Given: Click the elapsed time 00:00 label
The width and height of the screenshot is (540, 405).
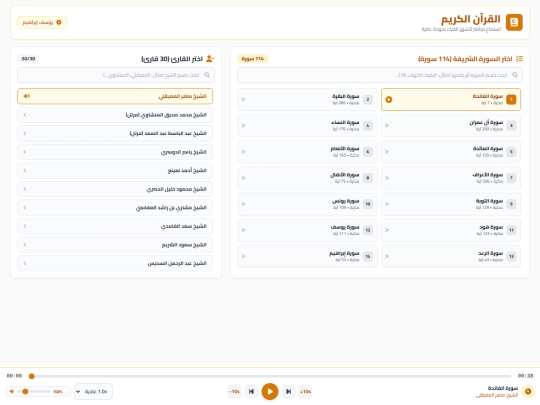Looking at the screenshot, I should coord(14,376).
